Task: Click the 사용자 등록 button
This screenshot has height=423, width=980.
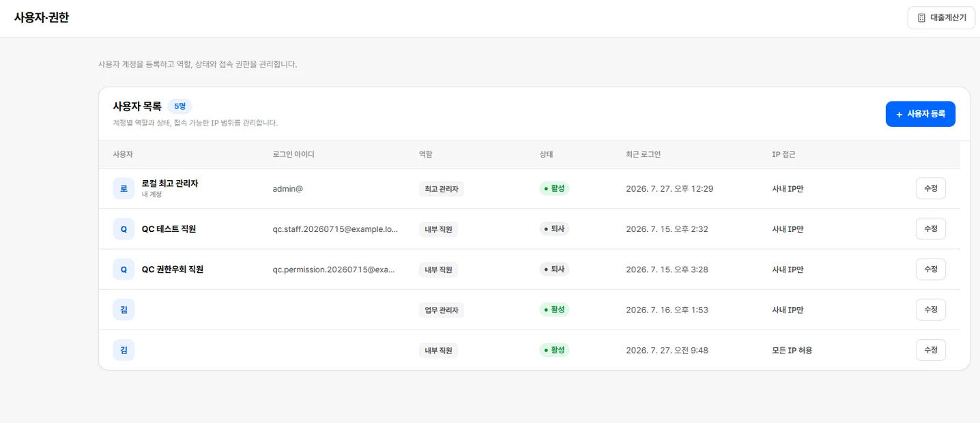Action: click(x=920, y=114)
